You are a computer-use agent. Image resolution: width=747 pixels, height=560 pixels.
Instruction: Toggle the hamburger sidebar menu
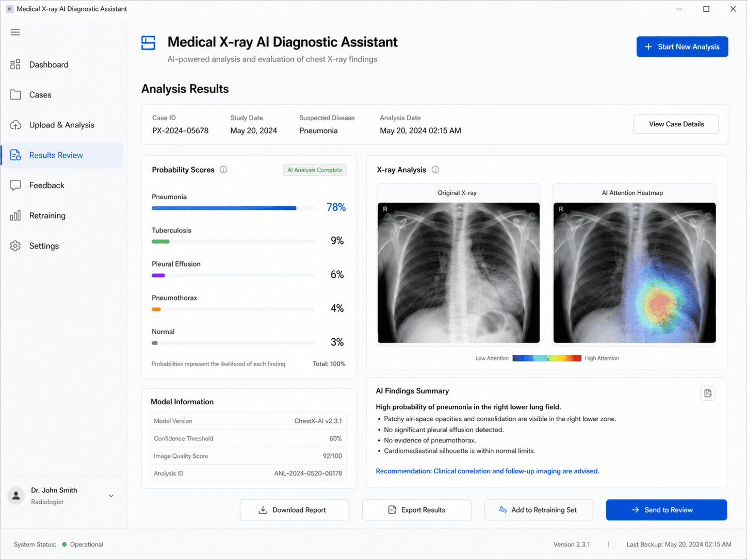tap(15, 32)
